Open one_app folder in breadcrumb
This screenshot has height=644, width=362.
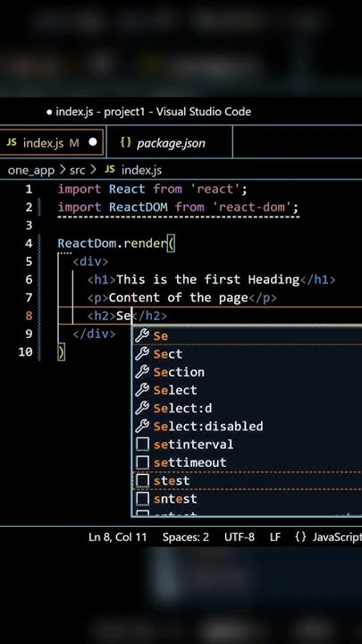pyautogui.click(x=30, y=170)
